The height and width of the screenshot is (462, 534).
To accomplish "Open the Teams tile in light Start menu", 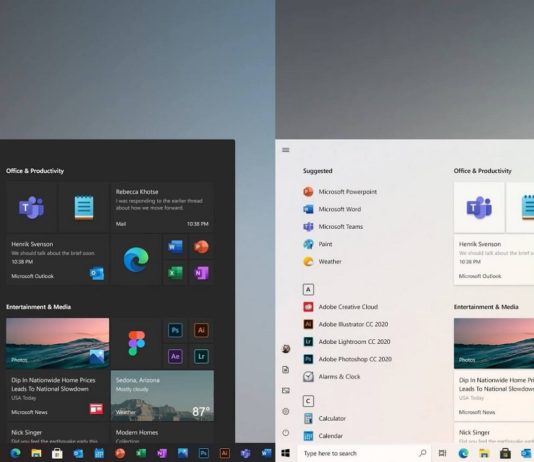I will click(x=479, y=207).
